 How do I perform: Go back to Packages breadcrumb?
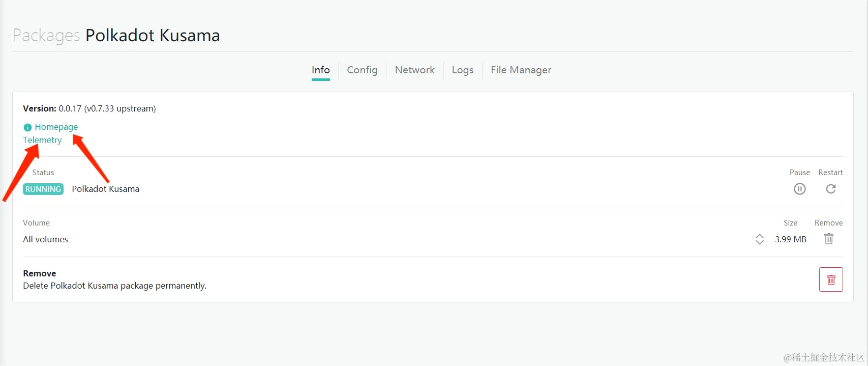click(46, 35)
